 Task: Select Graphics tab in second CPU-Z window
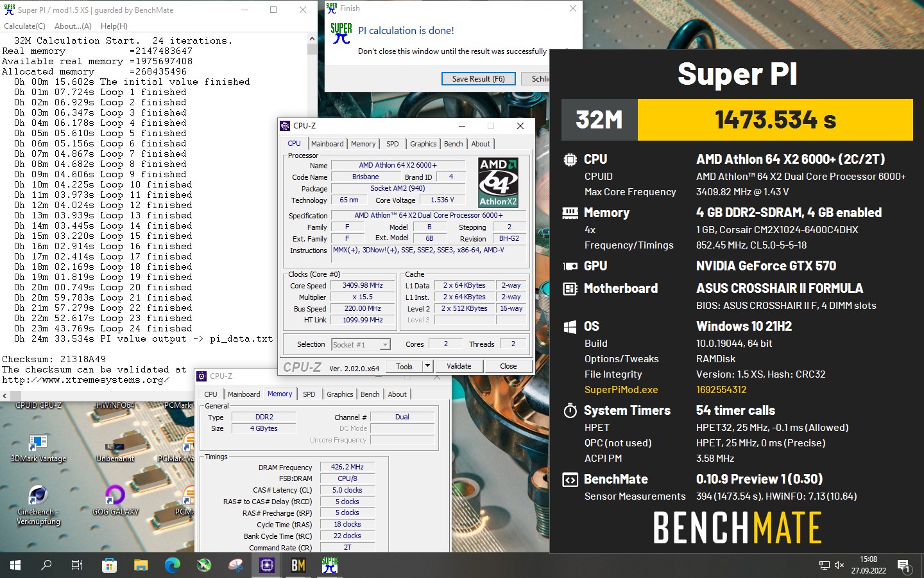coord(340,394)
